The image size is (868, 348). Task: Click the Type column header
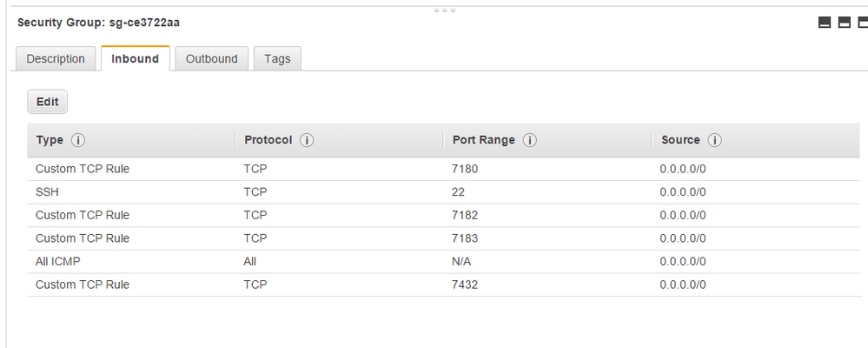(x=50, y=140)
